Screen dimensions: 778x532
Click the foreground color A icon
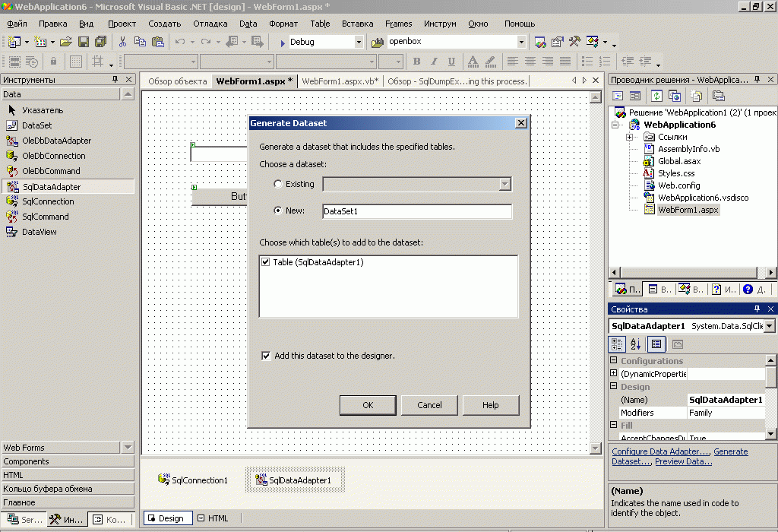473,62
